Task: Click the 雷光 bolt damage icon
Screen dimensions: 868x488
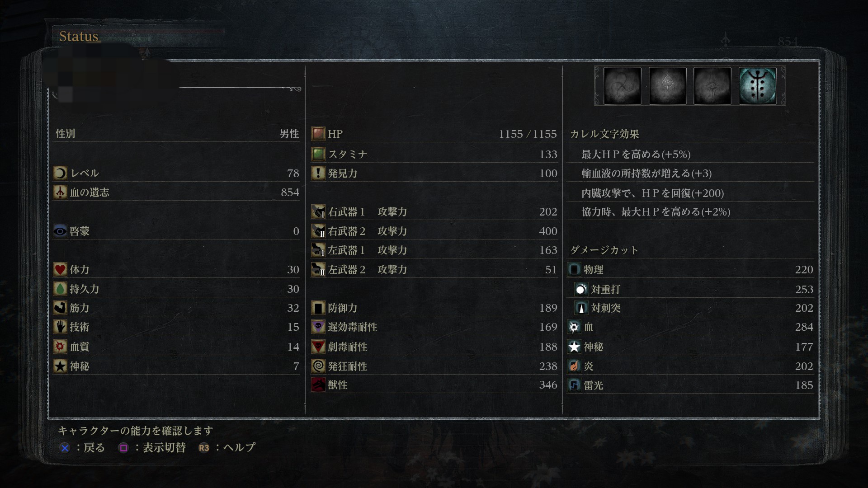Action: point(574,385)
